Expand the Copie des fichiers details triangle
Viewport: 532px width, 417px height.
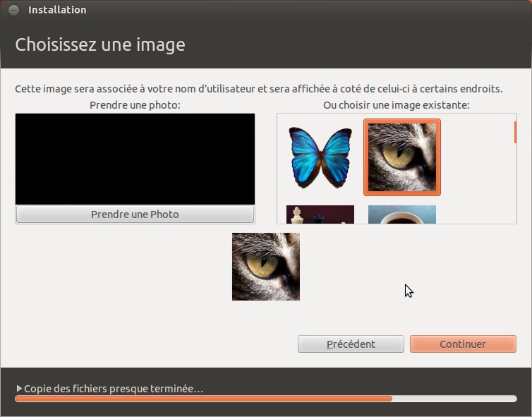(19, 388)
